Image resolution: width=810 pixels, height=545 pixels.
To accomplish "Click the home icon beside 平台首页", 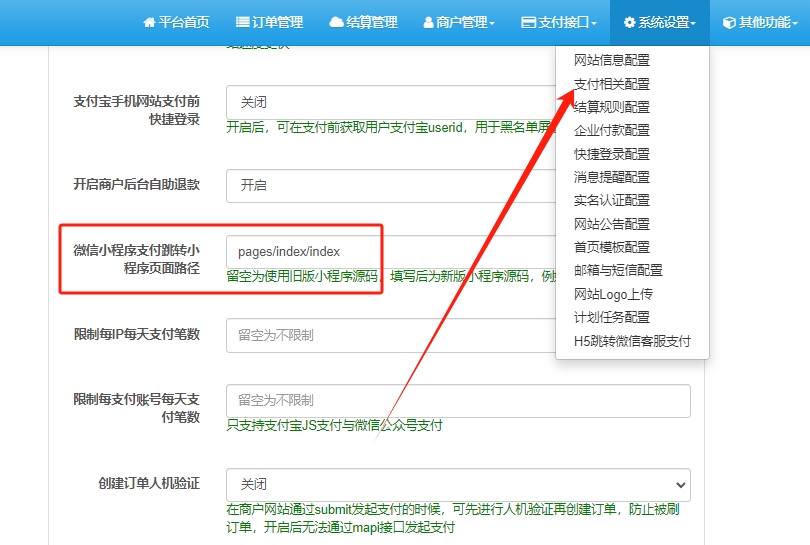I will pyautogui.click(x=149, y=22).
